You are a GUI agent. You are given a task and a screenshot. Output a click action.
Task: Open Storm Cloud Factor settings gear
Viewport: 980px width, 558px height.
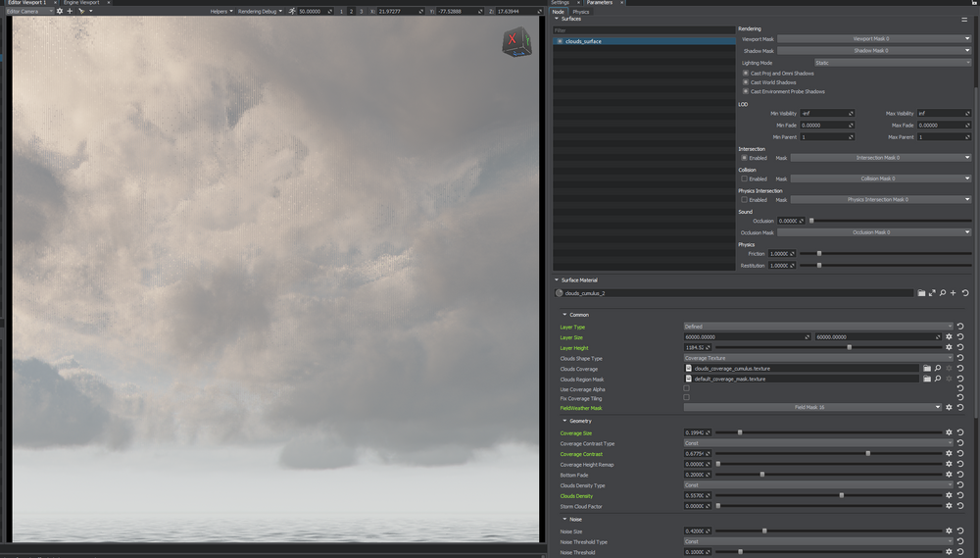point(949,505)
